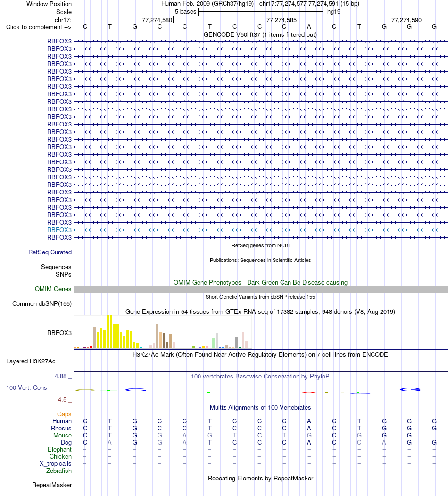Click the A base in the complement sequence row
448x496 pixels.
coord(309,27)
